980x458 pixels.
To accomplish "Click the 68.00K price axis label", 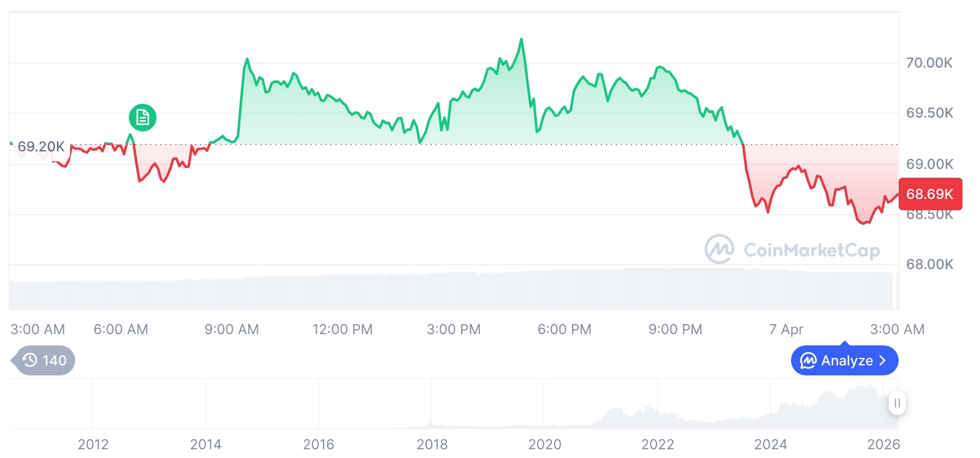I will [x=929, y=265].
